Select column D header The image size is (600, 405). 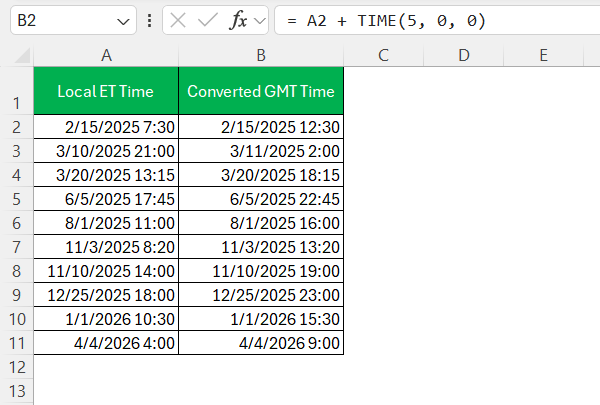tap(464, 56)
